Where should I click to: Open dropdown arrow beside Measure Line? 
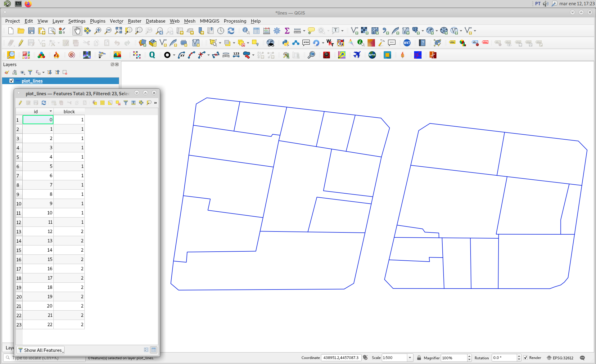(304, 31)
